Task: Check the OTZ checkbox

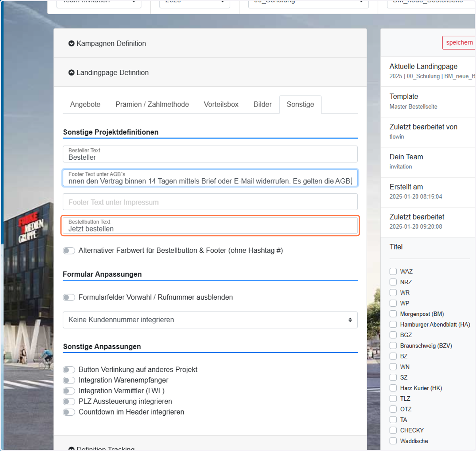Action: coord(393,409)
